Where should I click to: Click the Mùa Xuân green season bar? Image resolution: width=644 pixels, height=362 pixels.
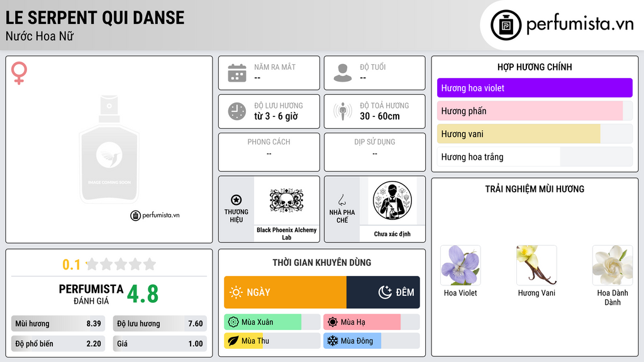tap(272, 322)
